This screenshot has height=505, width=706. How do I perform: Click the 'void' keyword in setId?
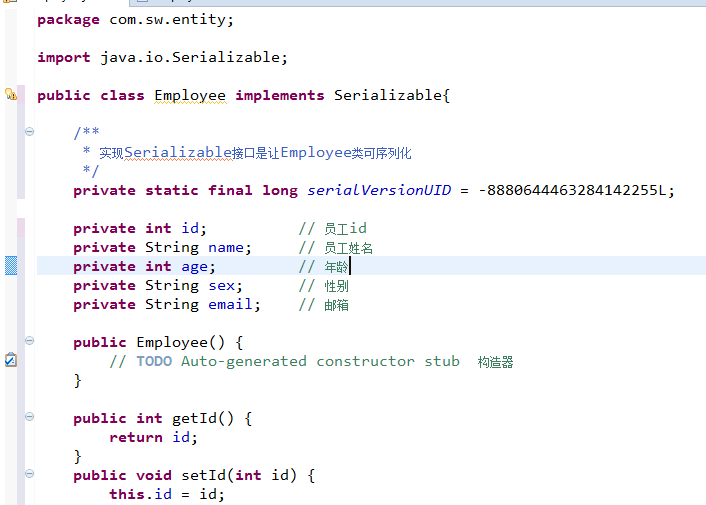point(154,476)
